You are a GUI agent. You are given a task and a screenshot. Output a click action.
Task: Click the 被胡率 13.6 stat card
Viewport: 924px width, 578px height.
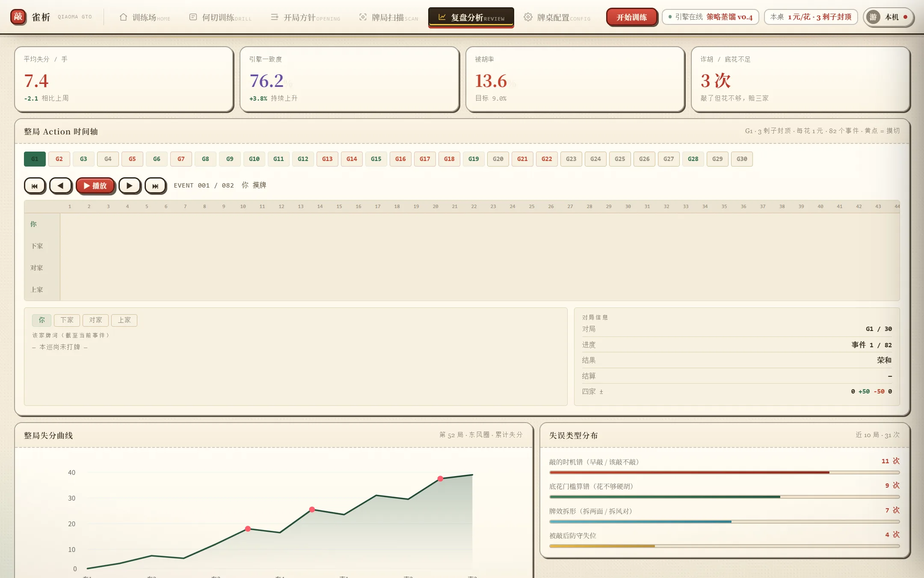tap(575, 79)
